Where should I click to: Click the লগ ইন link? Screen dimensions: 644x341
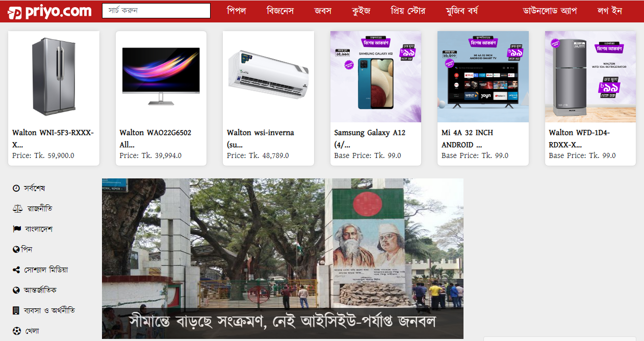coord(609,11)
